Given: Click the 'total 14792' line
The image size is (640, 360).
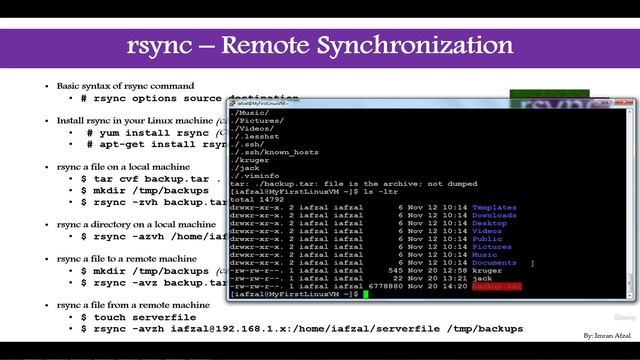Looking at the screenshot, I should coord(257,200).
